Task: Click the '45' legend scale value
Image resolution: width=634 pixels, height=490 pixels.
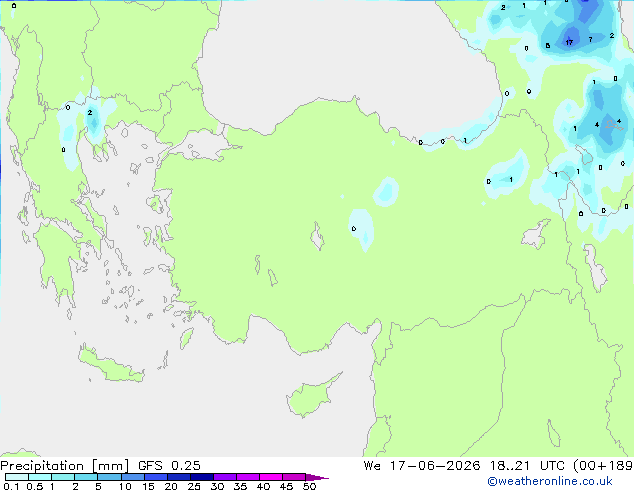Action: pyautogui.click(x=286, y=486)
